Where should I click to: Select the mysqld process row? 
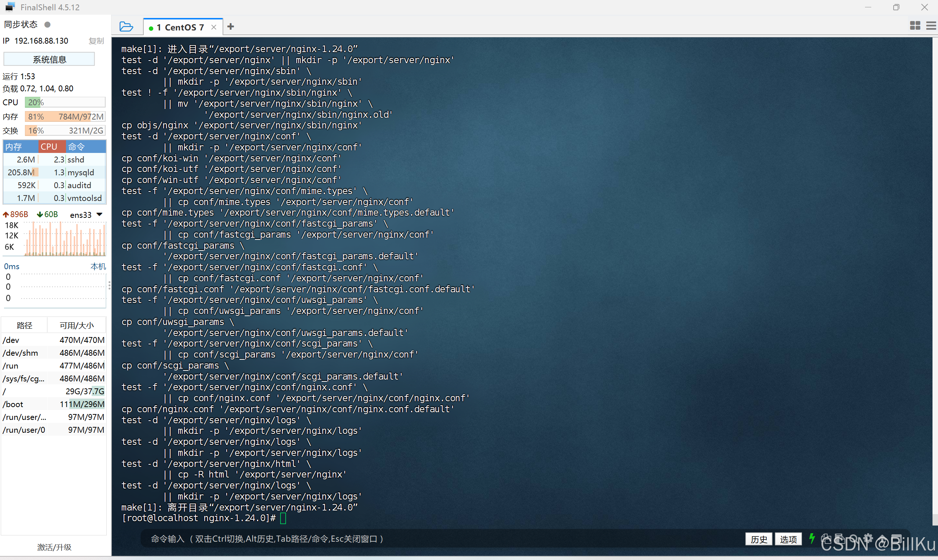tap(54, 172)
